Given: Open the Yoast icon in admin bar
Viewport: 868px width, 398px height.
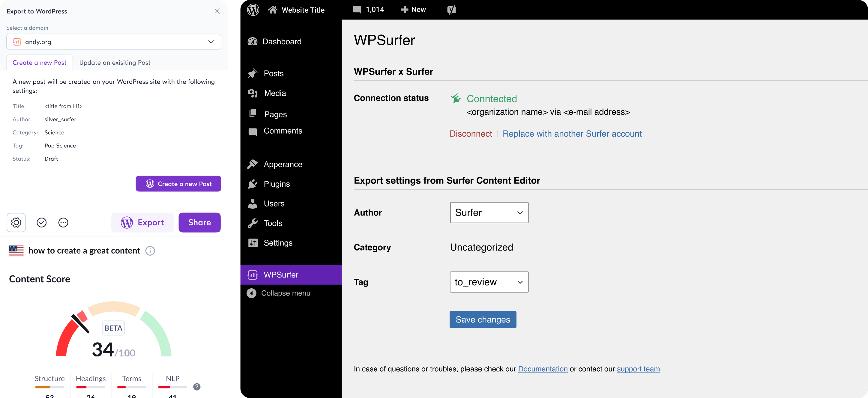Looking at the screenshot, I should (x=451, y=10).
